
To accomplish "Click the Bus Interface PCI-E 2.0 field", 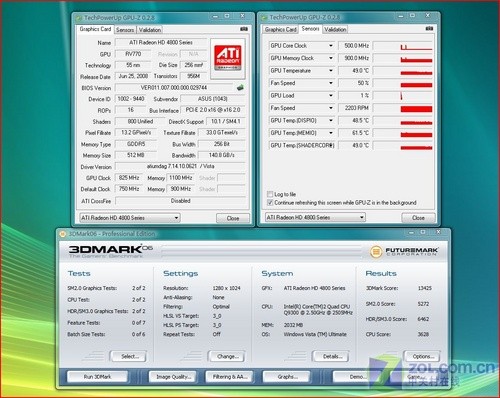I will point(213,110).
